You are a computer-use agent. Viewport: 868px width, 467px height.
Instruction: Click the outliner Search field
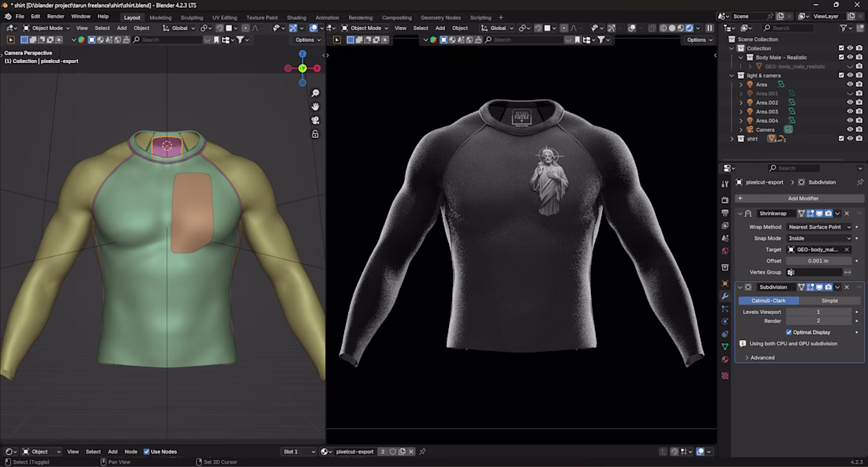(788, 28)
